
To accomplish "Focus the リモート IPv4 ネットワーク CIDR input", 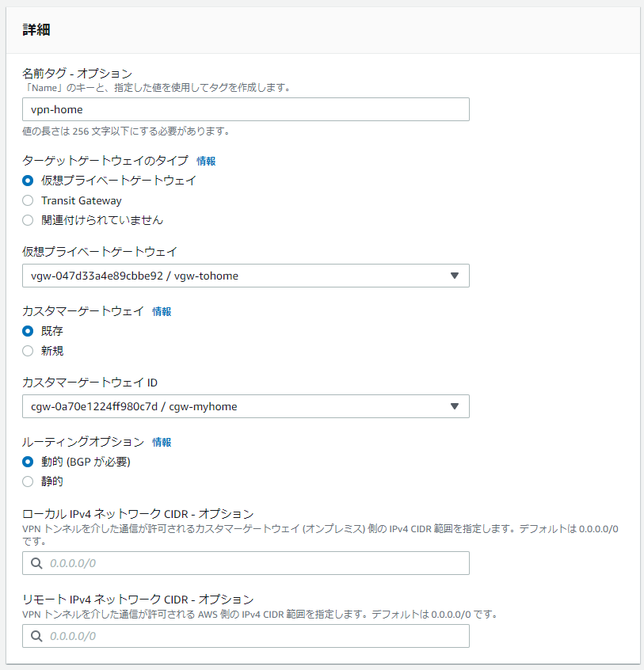I will click(x=253, y=636).
